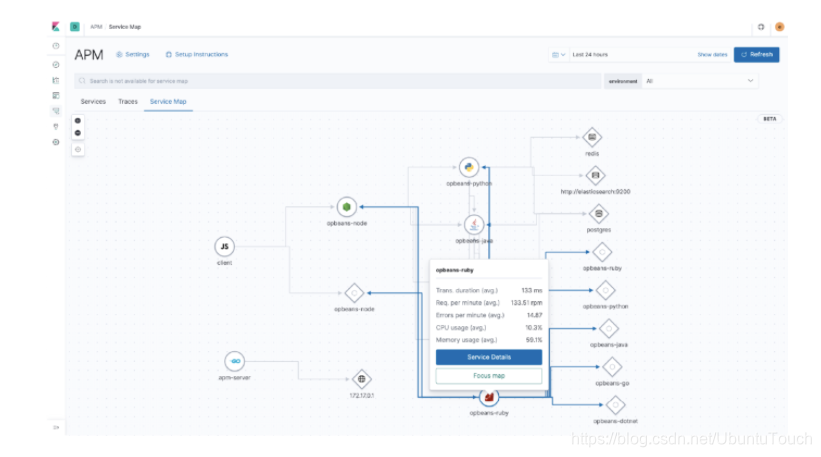Open the date quick menu calendar dropdown
This screenshot has height=457, width=821.
559,54
